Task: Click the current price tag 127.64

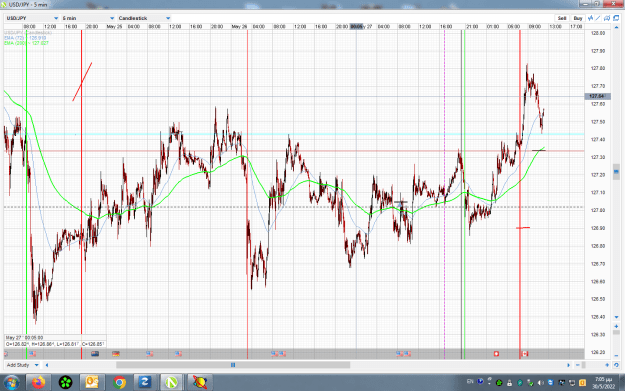Action: point(597,96)
